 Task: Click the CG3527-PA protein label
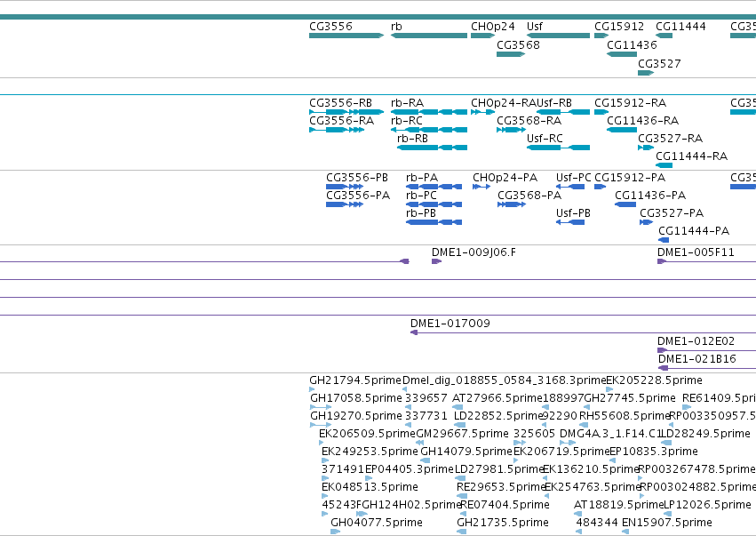click(672, 213)
